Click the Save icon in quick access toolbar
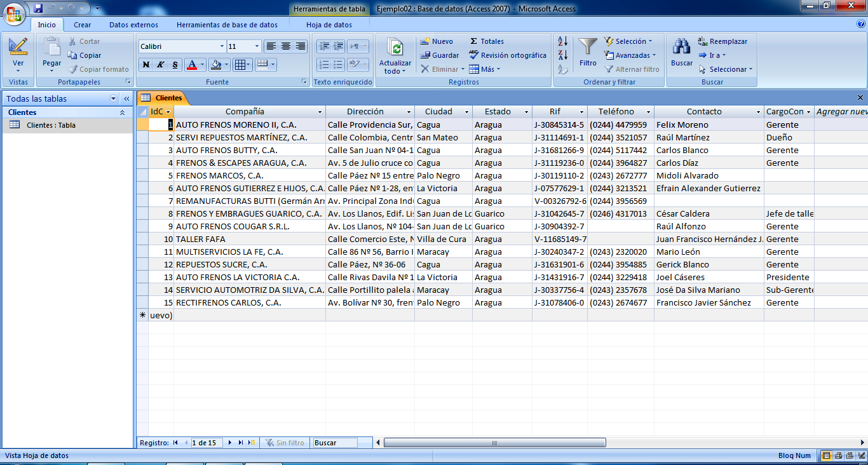 [x=38, y=8]
